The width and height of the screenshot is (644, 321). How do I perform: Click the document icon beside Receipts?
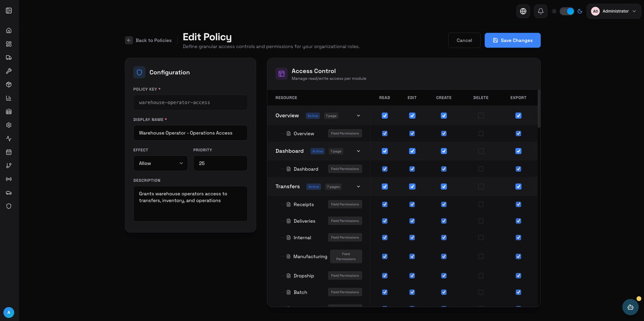tap(289, 205)
